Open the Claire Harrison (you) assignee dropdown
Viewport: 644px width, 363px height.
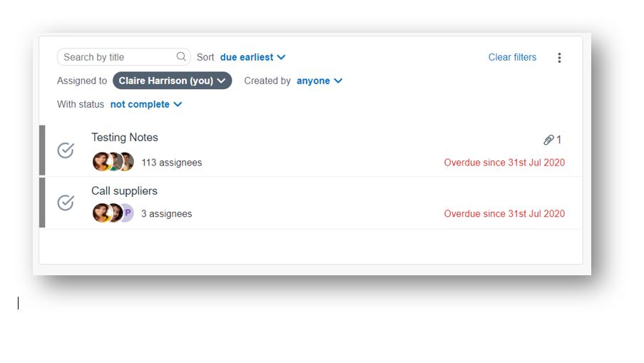[x=172, y=81]
